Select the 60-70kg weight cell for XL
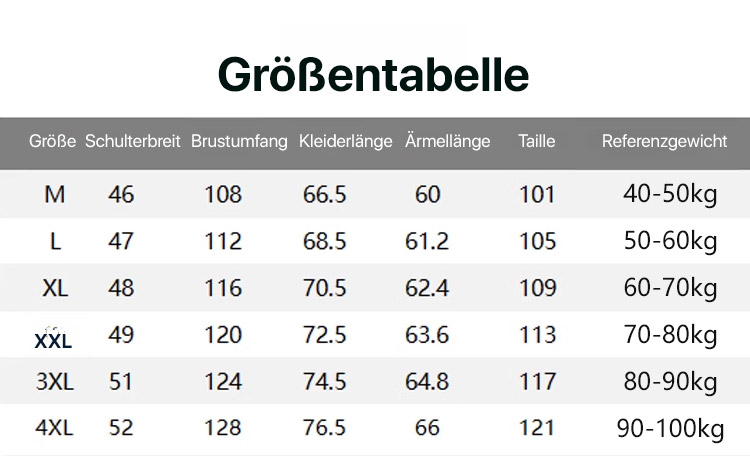The image size is (750, 465). (670, 288)
